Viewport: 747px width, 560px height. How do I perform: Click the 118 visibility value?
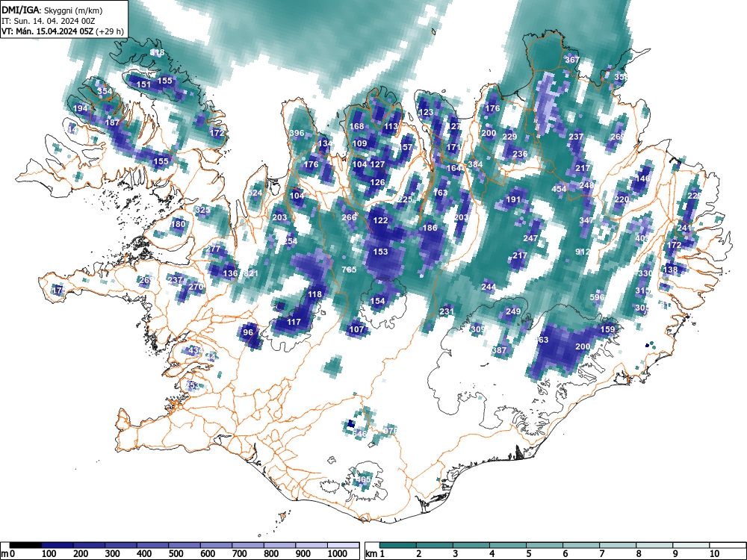(x=314, y=294)
